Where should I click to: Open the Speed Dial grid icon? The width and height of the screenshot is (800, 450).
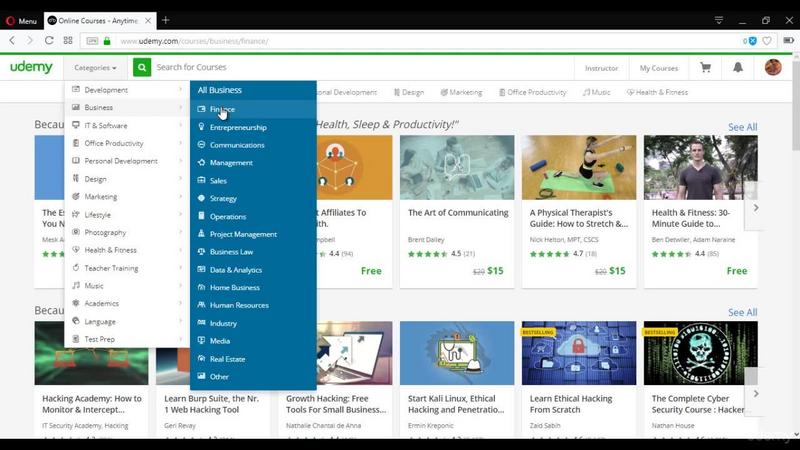68,40
